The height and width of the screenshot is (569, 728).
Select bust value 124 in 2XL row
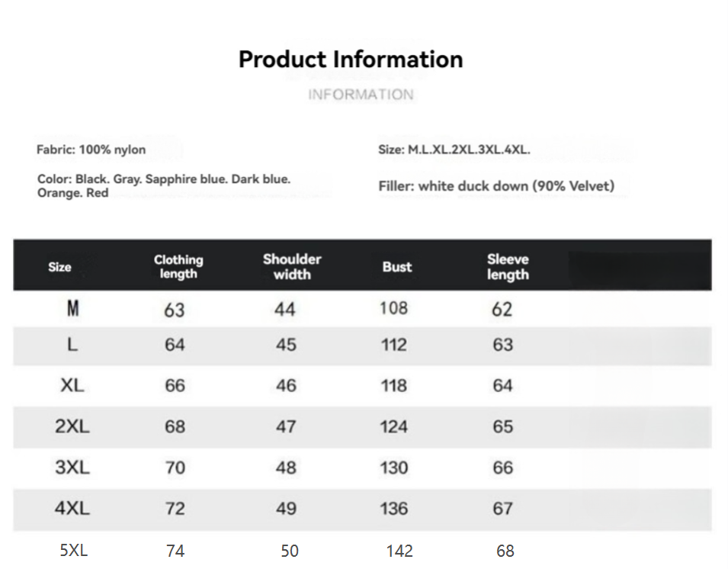394,426
